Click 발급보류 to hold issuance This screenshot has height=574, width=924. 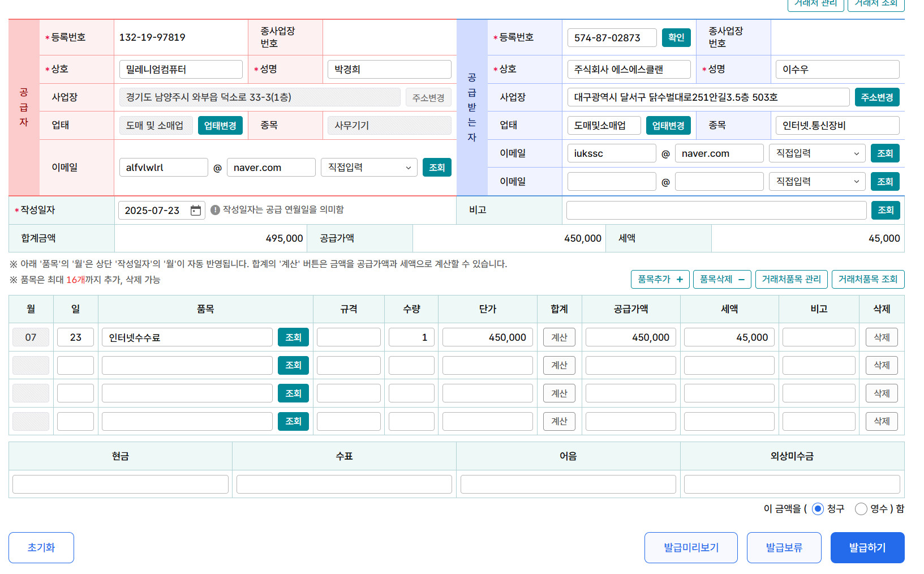784,547
